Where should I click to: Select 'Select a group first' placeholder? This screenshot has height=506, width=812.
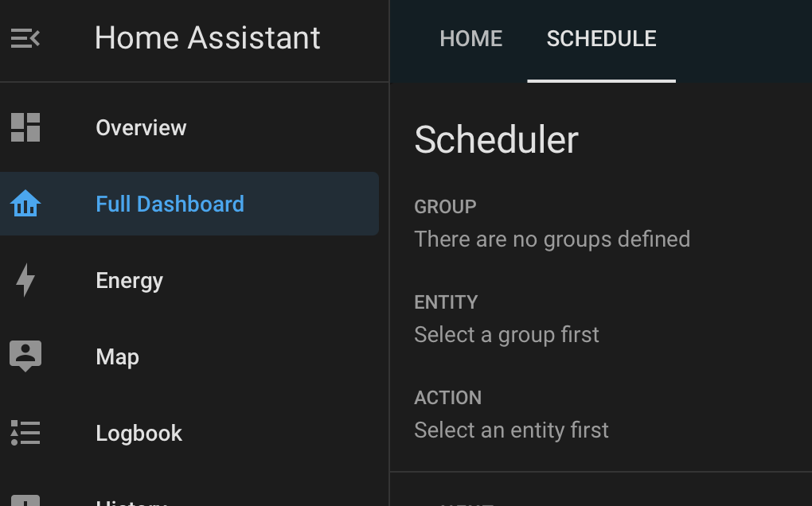click(506, 334)
